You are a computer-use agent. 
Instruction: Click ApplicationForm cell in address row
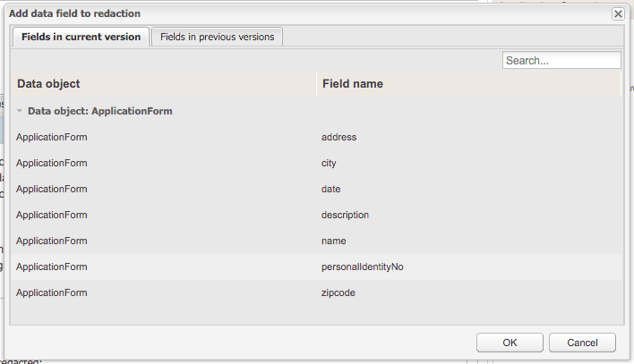(52, 138)
